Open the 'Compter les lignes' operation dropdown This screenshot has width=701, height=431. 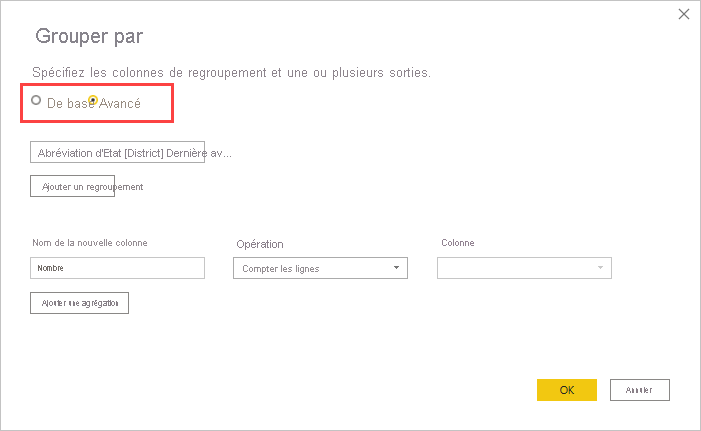(321, 268)
